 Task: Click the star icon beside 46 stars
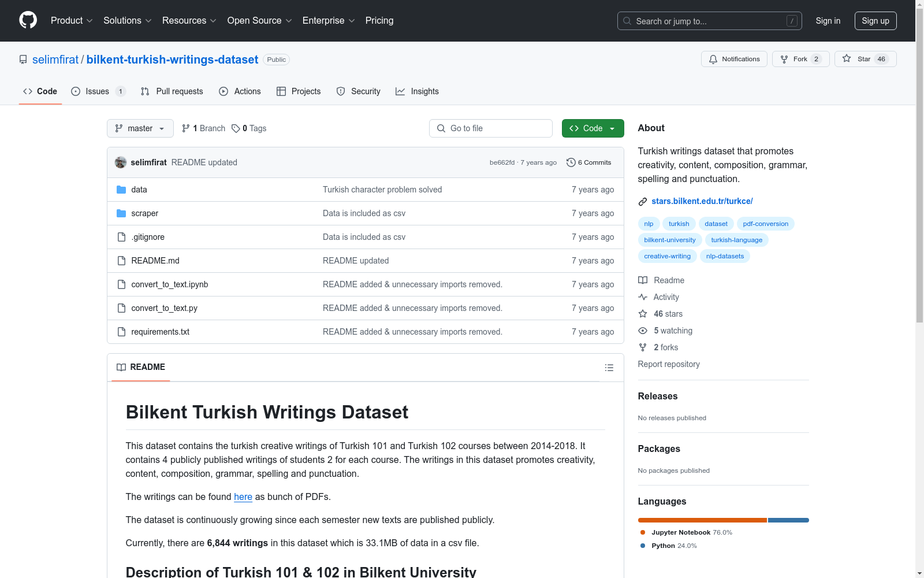(x=643, y=314)
